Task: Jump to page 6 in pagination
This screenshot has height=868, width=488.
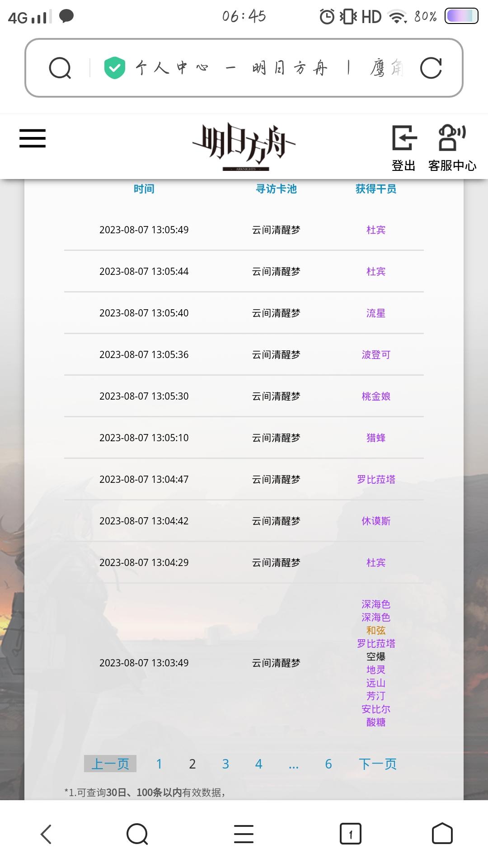Action: pyautogui.click(x=328, y=764)
